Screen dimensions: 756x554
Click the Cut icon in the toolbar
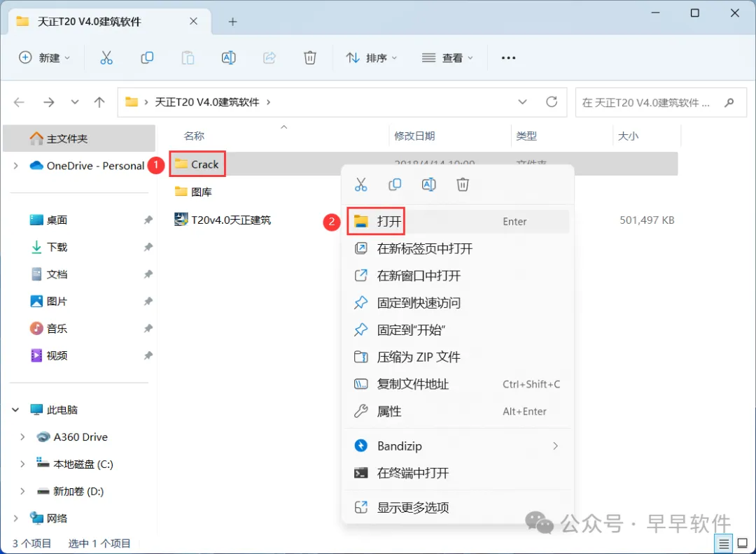[x=106, y=58]
